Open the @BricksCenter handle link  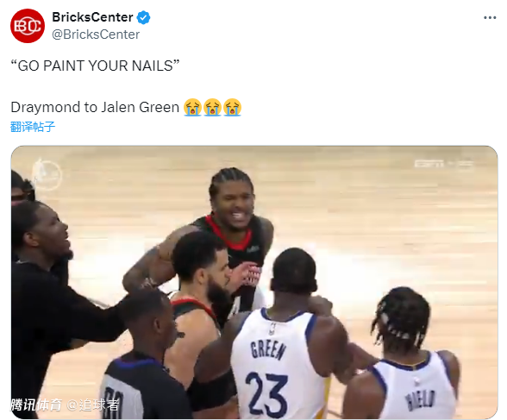tap(96, 34)
